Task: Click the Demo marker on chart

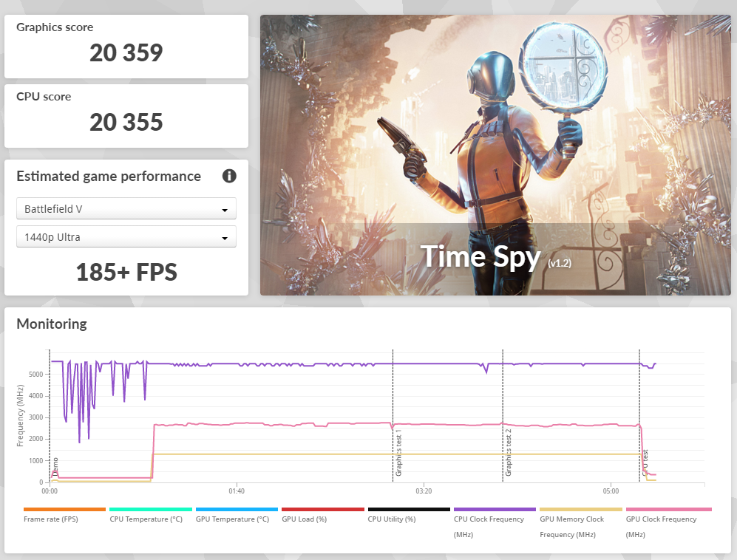Action: click(55, 467)
